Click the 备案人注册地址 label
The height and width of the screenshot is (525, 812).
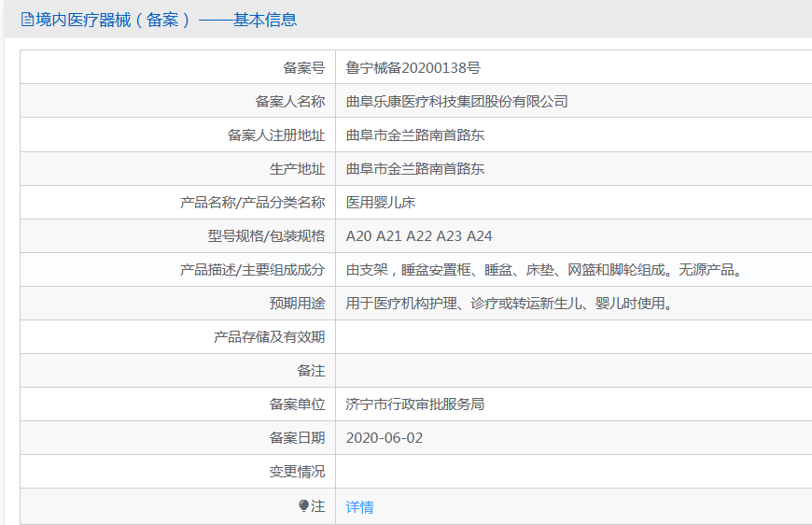tap(275, 135)
